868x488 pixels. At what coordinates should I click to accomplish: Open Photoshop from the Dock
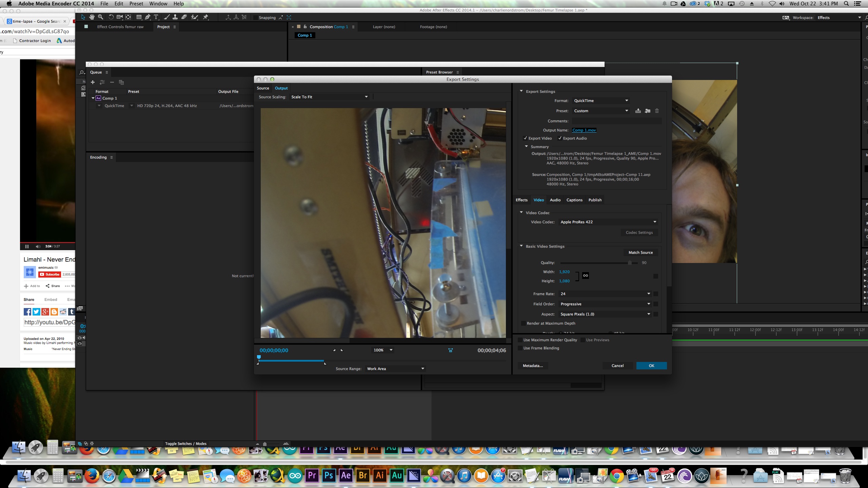[x=329, y=475]
